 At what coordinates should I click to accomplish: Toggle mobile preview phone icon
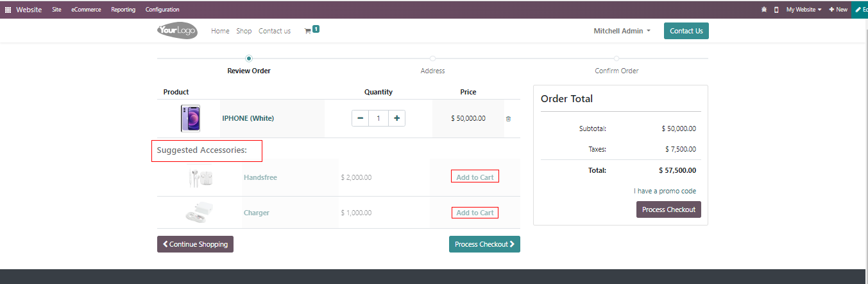[x=776, y=10]
